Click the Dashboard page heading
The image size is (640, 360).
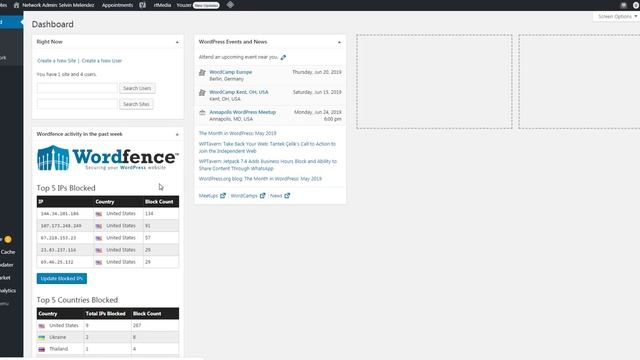pyautogui.click(x=53, y=24)
